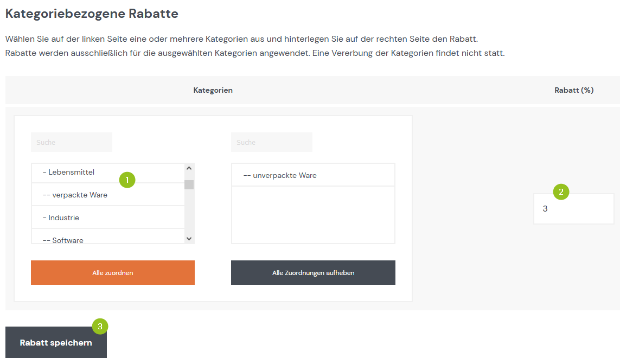Click the category list scrollbar thumb
This screenshot has width=620, height=364.
(189, 185)
